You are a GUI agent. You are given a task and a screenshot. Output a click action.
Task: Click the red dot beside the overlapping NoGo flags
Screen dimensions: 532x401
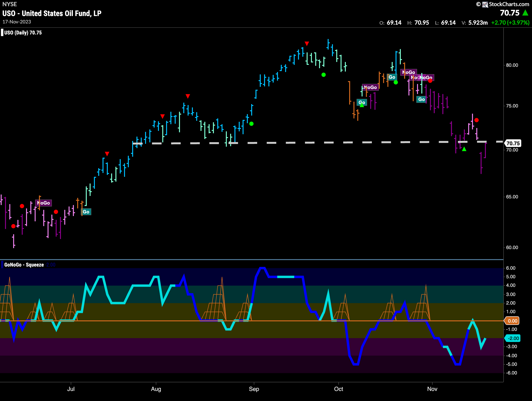tap(430, 81)
